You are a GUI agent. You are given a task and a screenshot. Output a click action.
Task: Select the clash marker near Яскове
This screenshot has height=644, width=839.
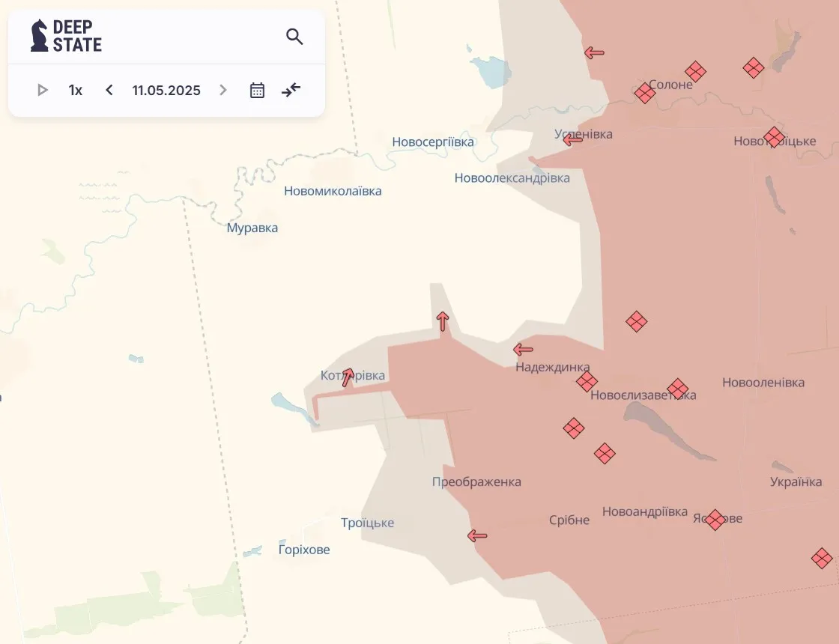[715, 520]
